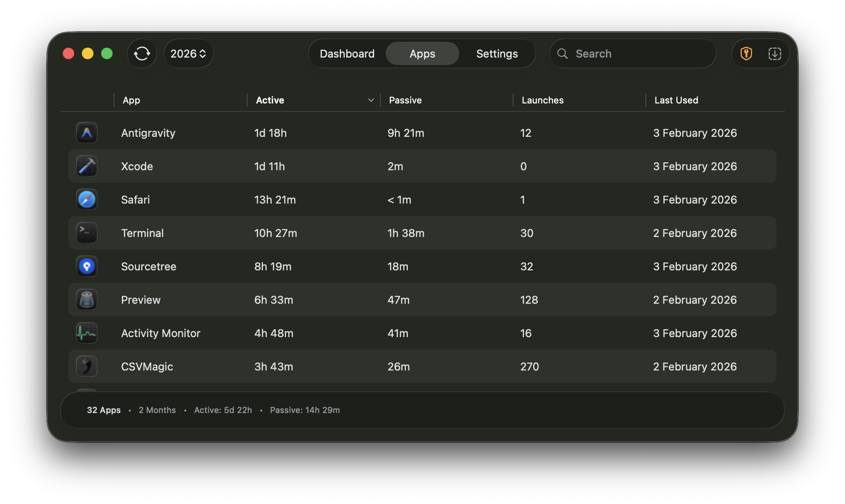
Task: Click the refresh icon in the toolbar
Action: pyautogui.click(x=142, y=53)
